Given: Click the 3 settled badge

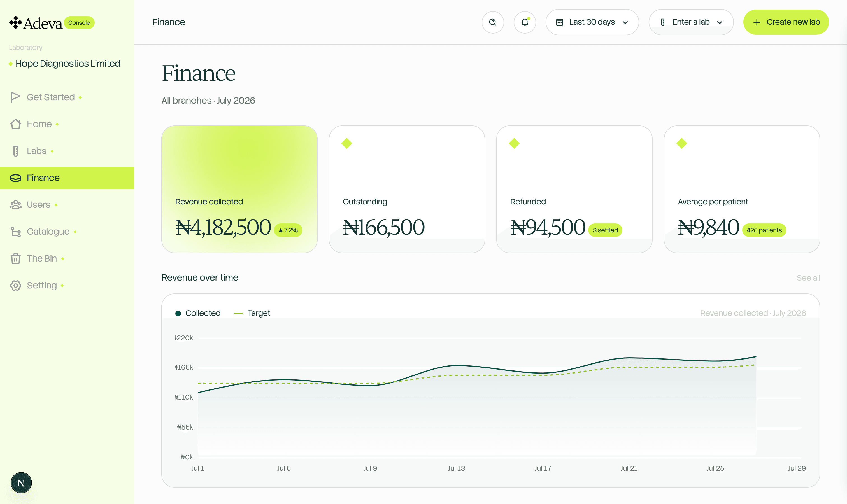Looking at the screenshot, I should click(605, 230).
